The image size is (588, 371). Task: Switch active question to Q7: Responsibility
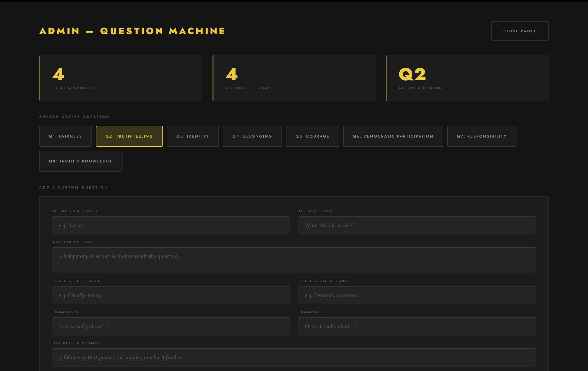click(481, 136)
